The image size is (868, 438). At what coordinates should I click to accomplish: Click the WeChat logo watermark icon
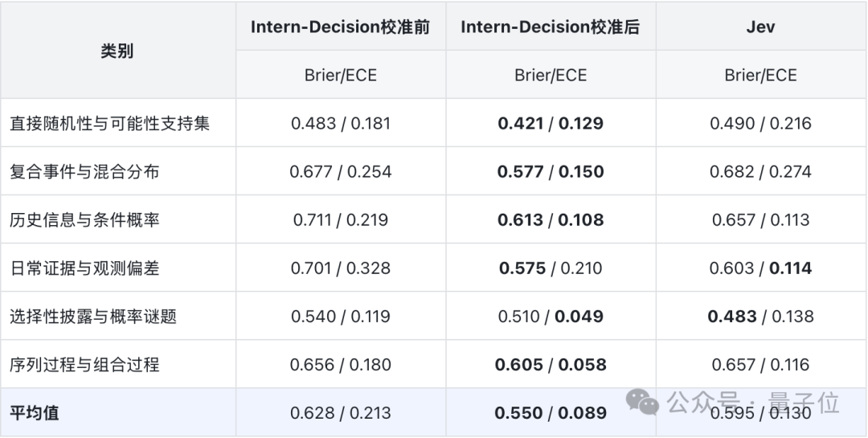(642, 403)
